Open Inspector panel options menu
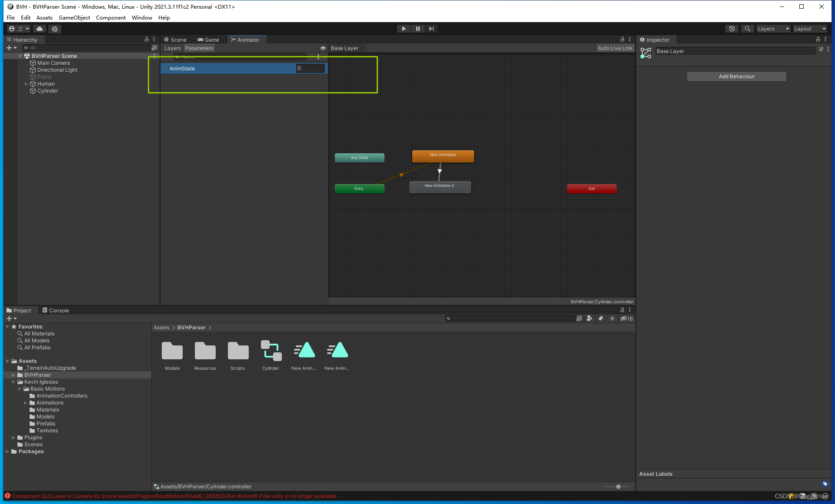The width and height of the screenshot is (835, 504). tap(825, 39)
